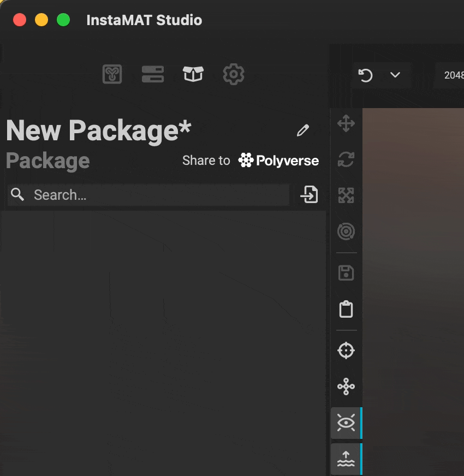This screenshot has width=464, height=476.
Task: Select the scale tool with expanding arrows
Action: (x=346, y=195)
